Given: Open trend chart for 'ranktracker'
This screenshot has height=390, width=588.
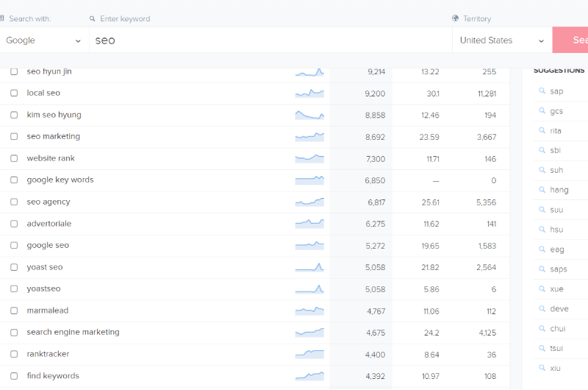Looking at the screenshot, I should [309, 355].
